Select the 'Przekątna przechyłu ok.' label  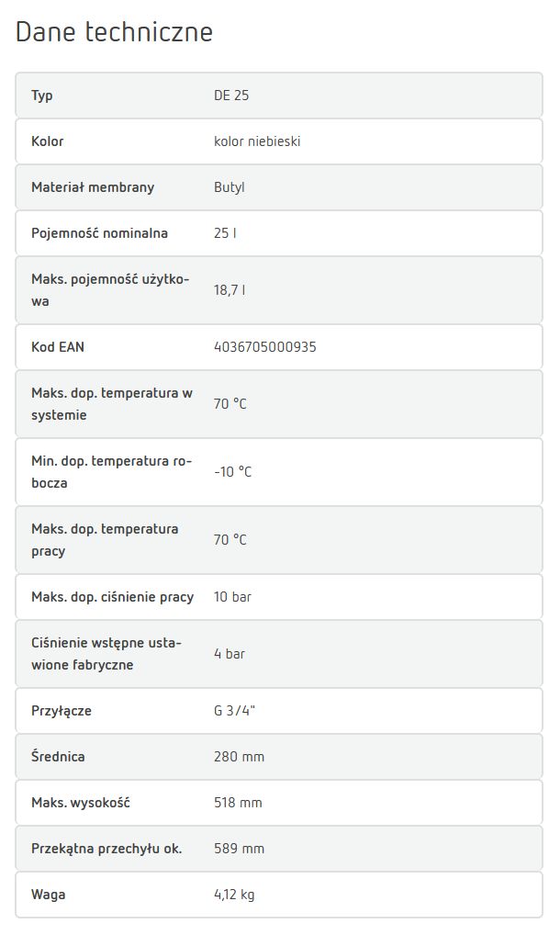point(106,849)
